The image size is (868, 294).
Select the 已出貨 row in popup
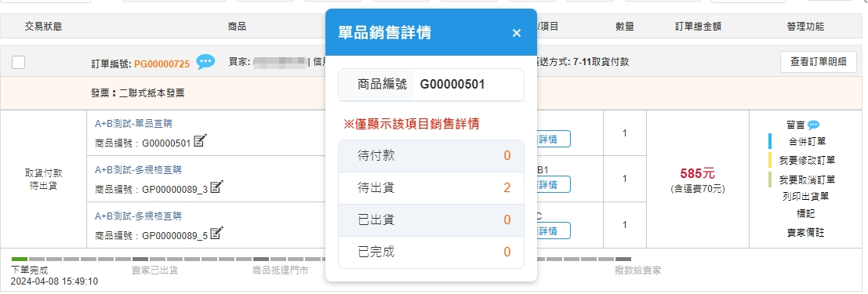coord(430,220)
